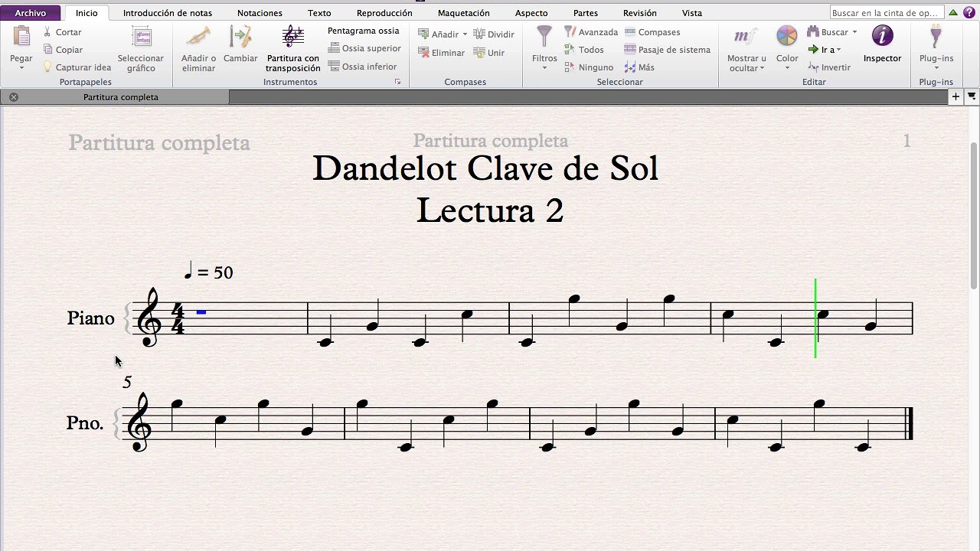980x551 pixels.
Task: Open the Buscar dropdown arrow
Action: pyautogui.click(x=854, y=32)
